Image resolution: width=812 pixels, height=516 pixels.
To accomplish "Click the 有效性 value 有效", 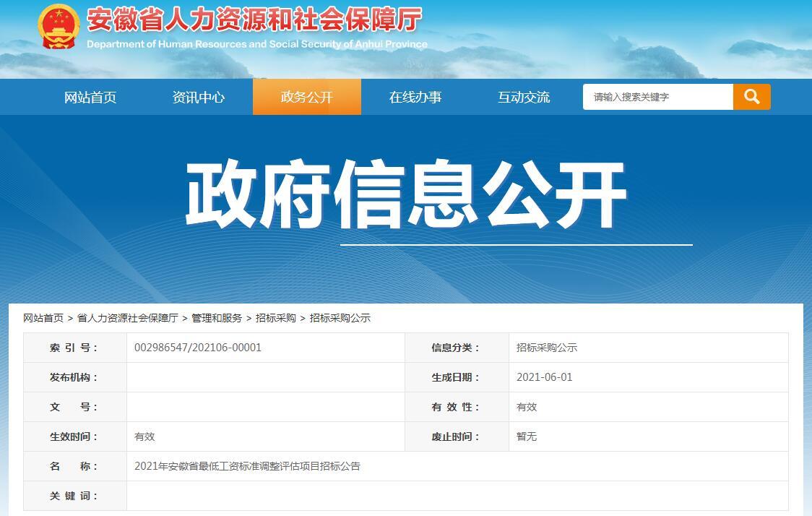I will click(526, 407).
